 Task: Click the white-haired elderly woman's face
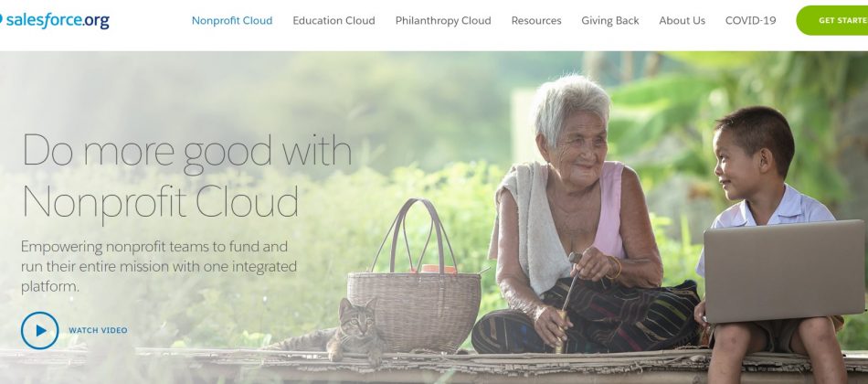click(x=576, y=151)
